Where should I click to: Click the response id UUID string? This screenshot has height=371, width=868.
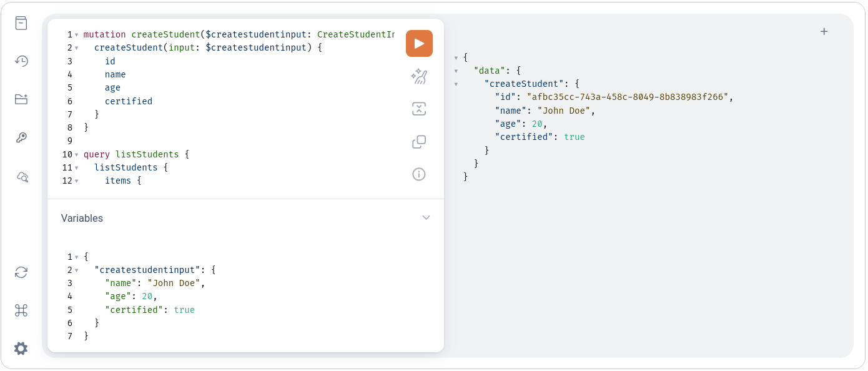pyautogui.click(x=628, y=97)
